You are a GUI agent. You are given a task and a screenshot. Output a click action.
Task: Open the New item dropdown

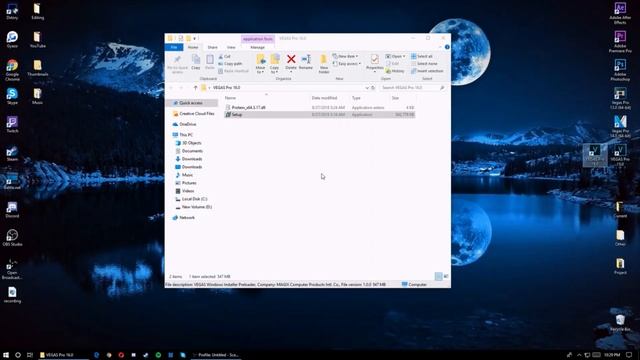(x=346, y=56)
